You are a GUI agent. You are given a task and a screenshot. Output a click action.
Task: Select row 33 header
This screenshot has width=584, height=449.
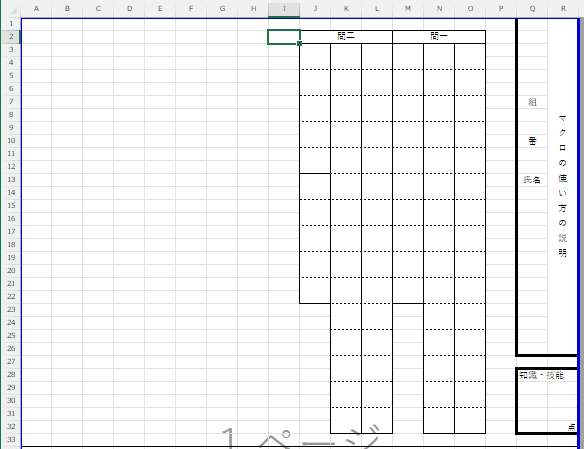11,439
